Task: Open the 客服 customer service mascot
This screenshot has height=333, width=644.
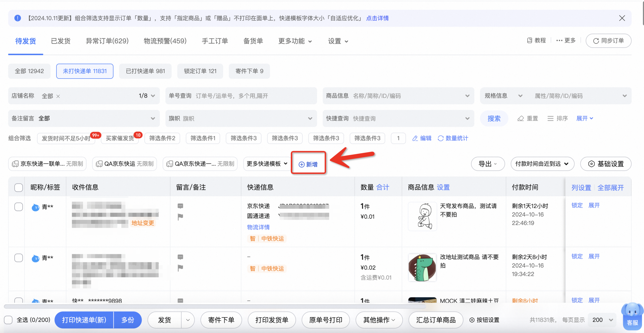Action: click(632, 317)
